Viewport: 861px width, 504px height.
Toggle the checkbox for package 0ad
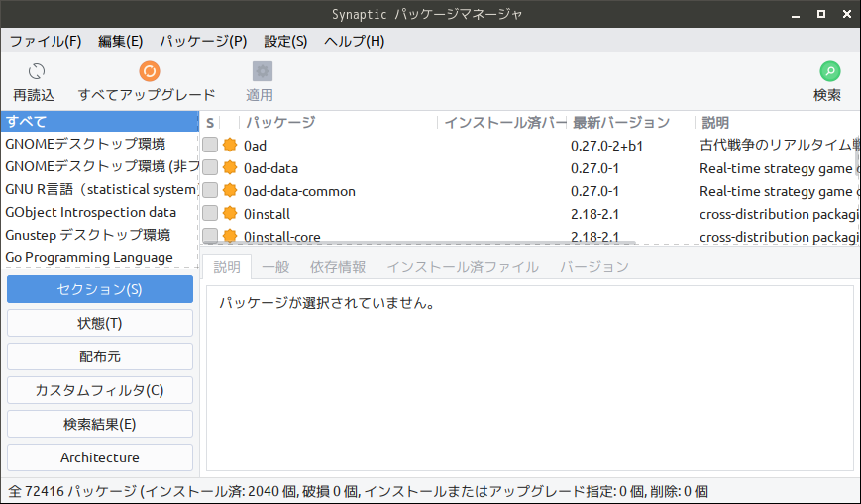point(210,145)
